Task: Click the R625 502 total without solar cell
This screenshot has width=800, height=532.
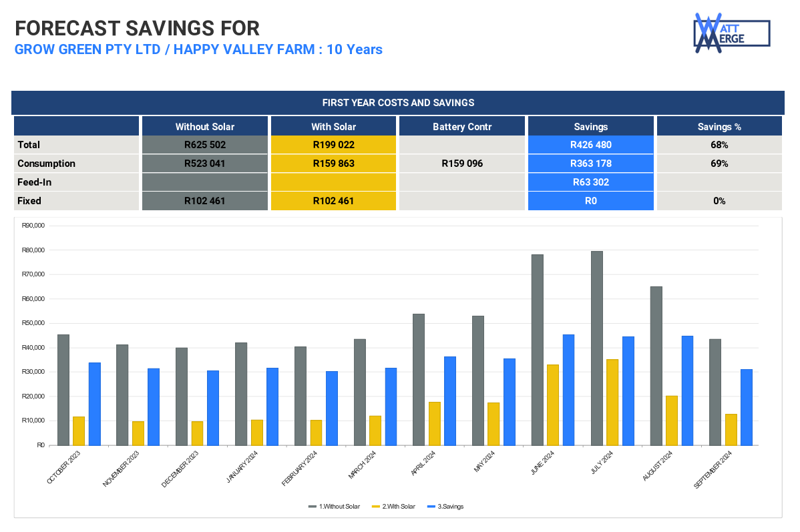Action: tap(204, 145)
